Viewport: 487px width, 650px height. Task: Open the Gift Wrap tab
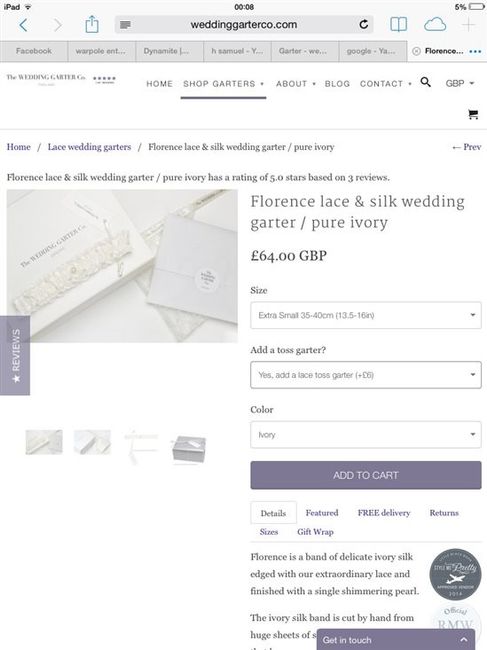(x=315, y=532)
